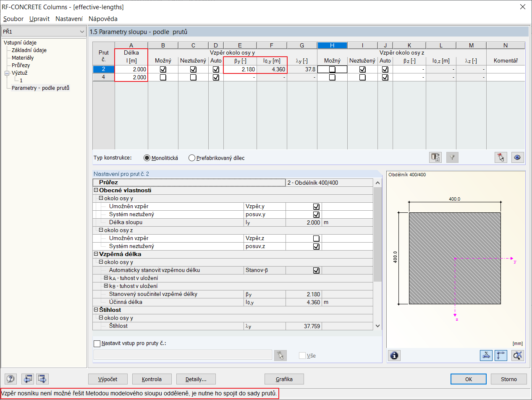The image size is (532, 400).
Task: Confirm with the OK button
Action: point(469,379)
